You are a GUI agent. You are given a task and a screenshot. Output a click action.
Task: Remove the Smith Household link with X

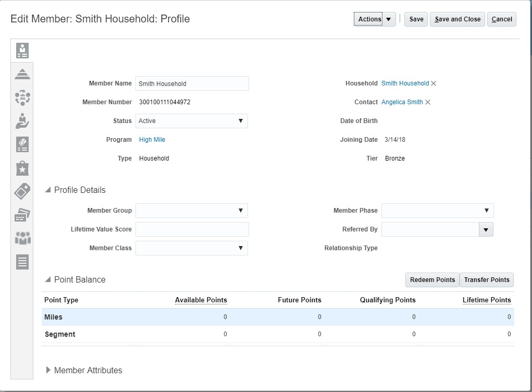pos(434,83)
